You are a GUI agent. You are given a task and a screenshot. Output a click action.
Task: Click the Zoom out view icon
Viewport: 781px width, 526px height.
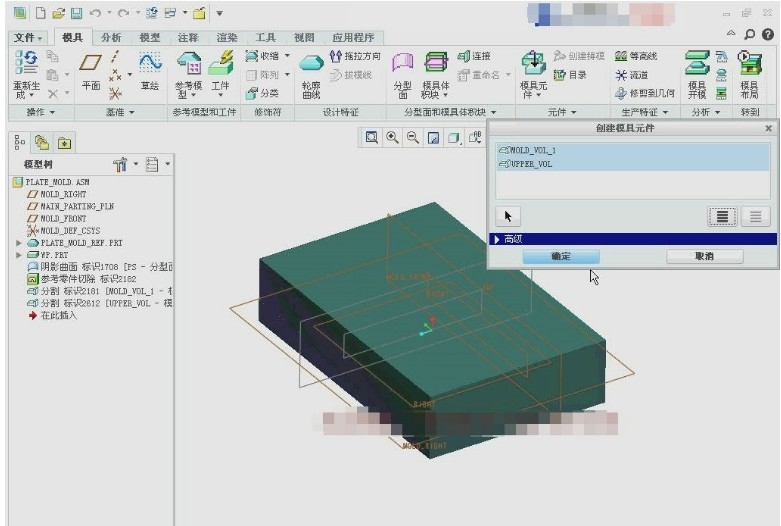click(412, 137)
